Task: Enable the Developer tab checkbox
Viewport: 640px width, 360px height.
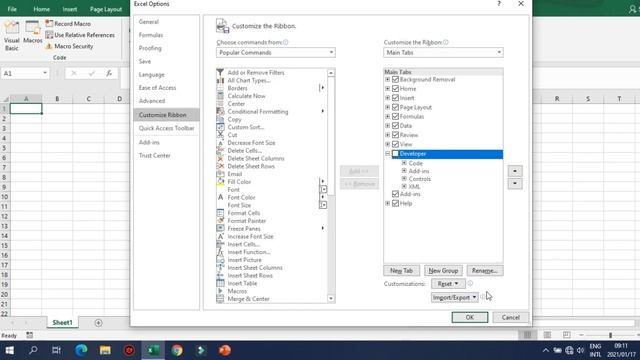Action: tap(395, 154)
